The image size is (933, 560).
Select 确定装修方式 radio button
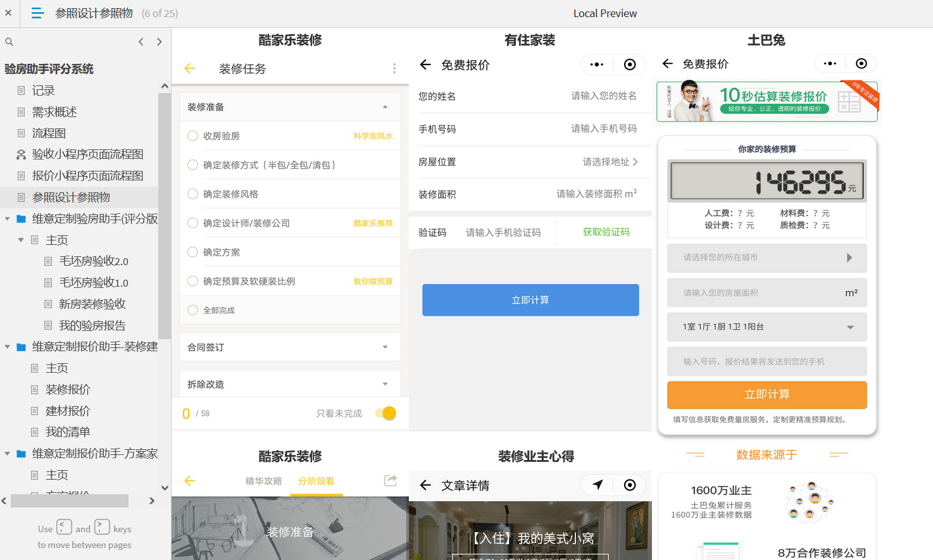pos(192,165)
